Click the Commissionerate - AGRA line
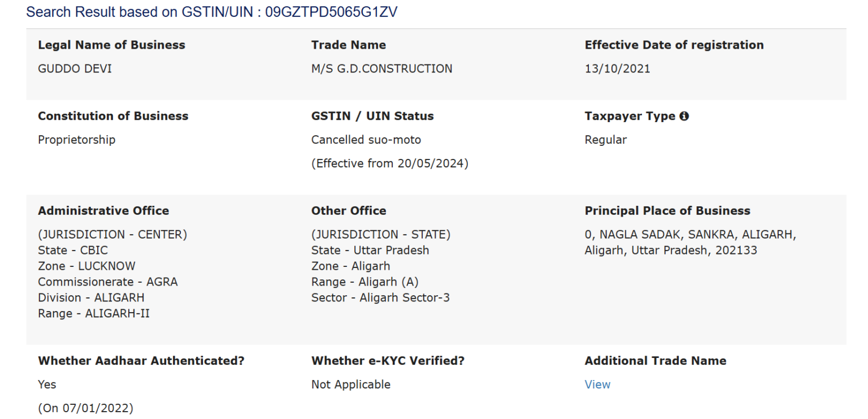 [x=107, y=282]
